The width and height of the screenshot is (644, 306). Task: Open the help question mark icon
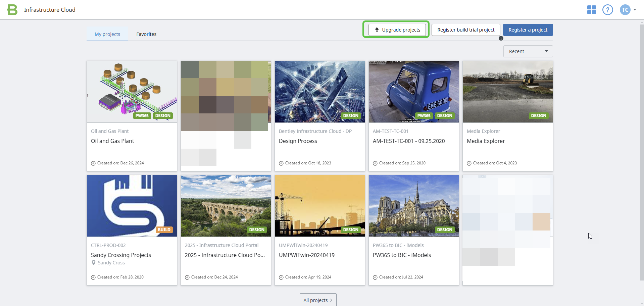[x=608, y=10]
